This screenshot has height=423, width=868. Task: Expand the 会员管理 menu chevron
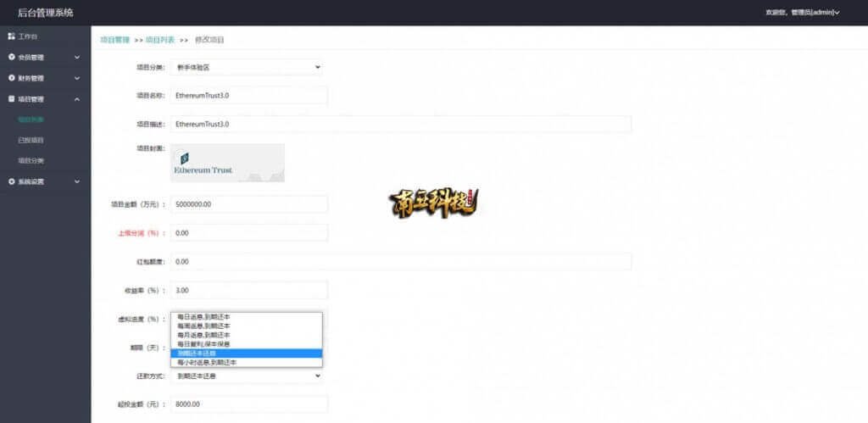77,58
